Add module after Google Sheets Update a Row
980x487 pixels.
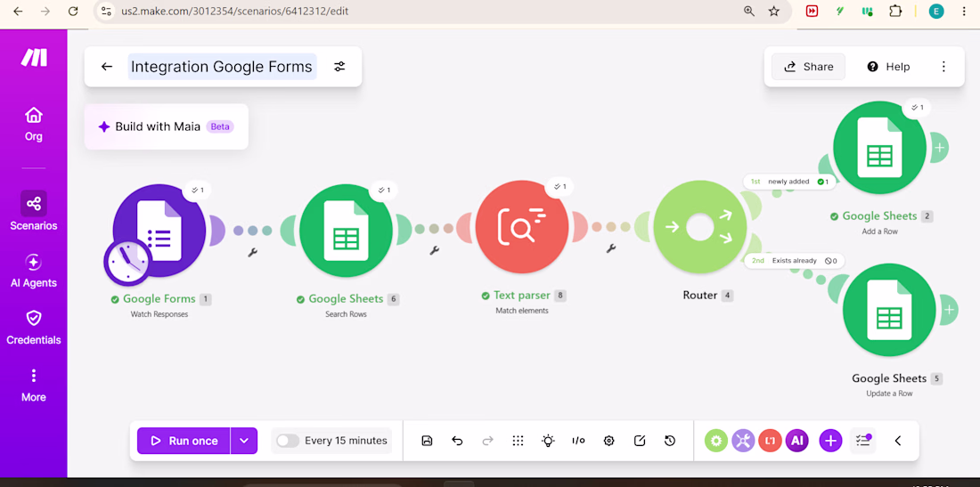(949, 310)
